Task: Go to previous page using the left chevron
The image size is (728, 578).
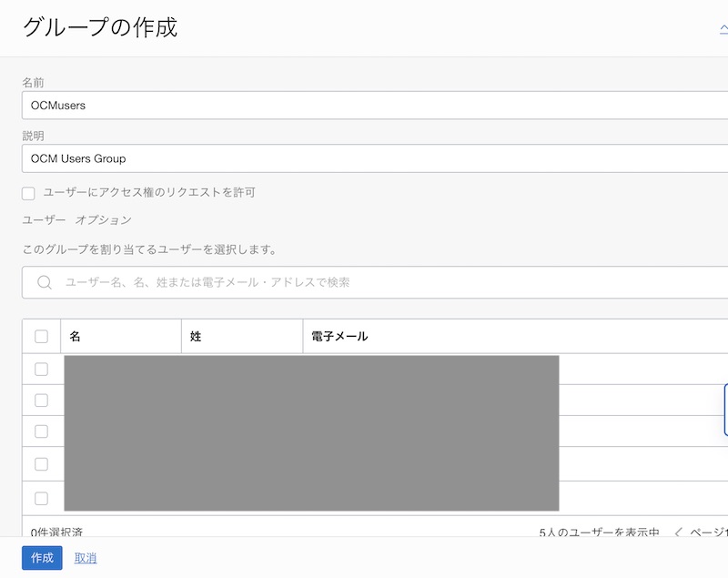Action: tap(679, 532)
